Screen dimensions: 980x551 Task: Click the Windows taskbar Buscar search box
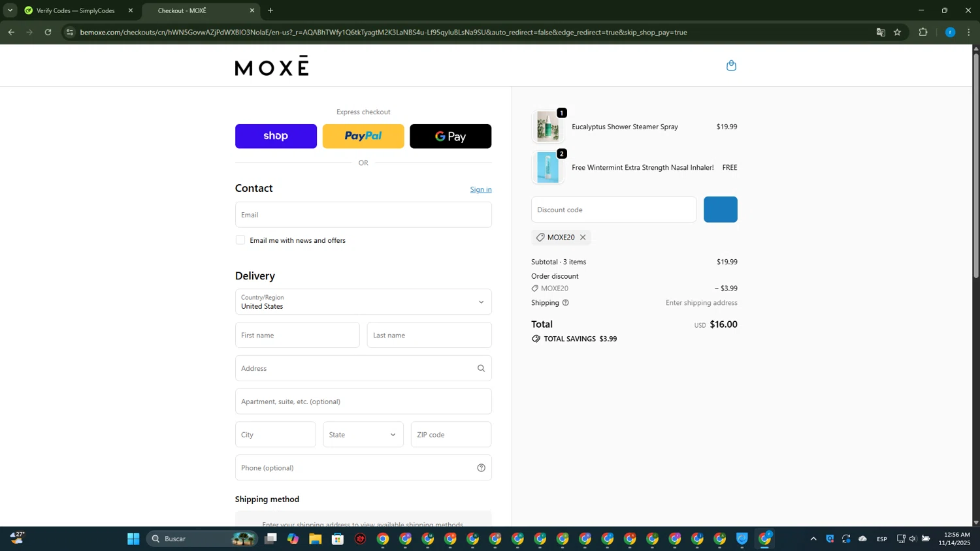tap(202, 539)
